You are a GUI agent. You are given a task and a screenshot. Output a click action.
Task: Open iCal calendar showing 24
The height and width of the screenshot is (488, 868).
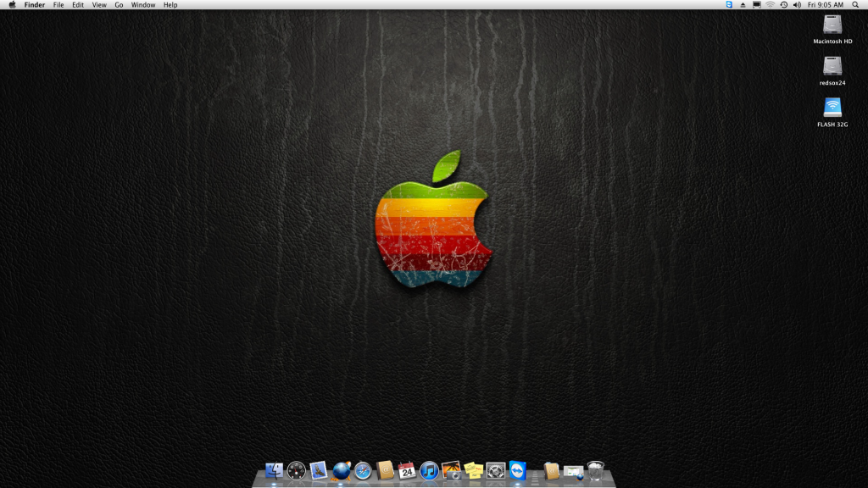point(407,471)
